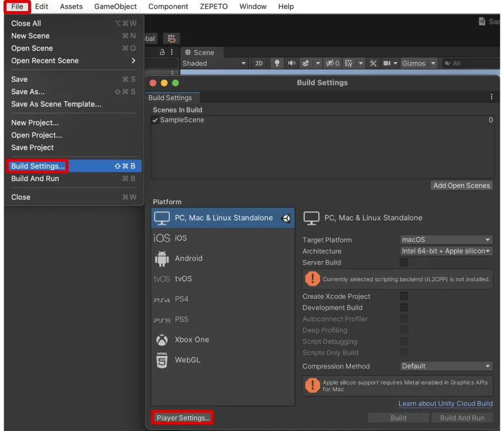The image size is (504, 431).
Task: Select Xbox One platform in list
Action: (x=223, y=340)
